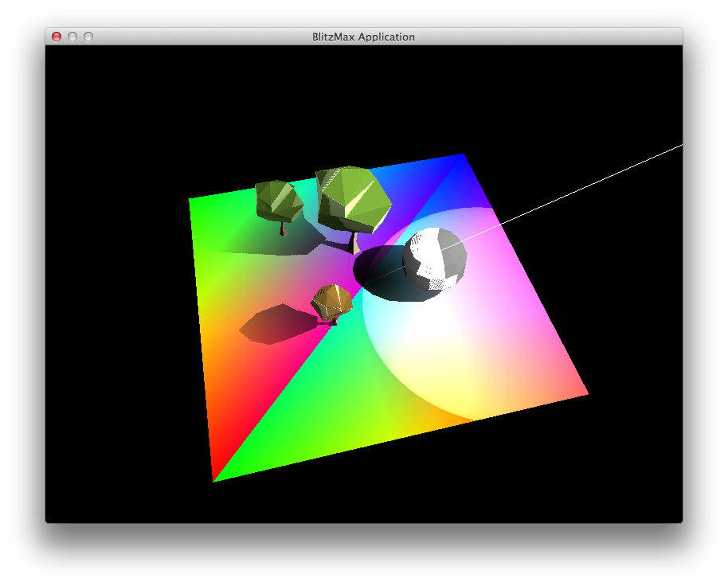Viewport: 728px width, 586px height.
Task: Select the small orange tree
Action: [331, 304]
